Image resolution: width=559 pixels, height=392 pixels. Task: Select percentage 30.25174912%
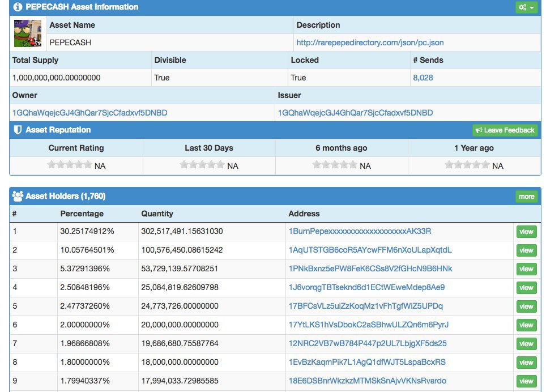pos(87,231)
